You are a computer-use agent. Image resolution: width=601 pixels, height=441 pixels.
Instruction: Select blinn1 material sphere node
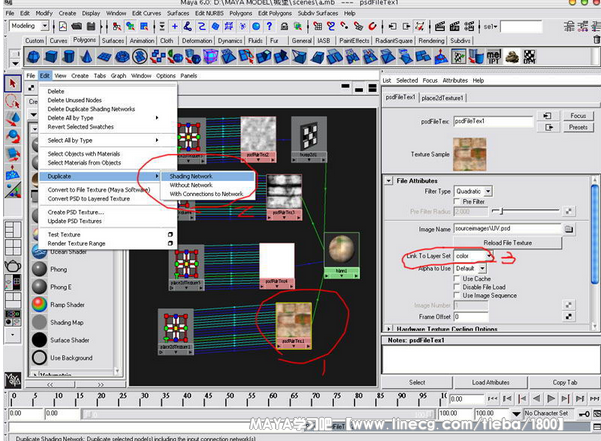click(x=342, y=255)
